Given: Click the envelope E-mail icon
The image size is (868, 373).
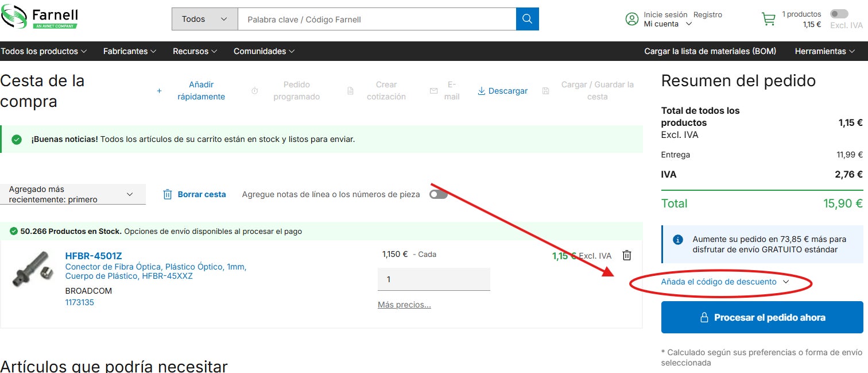Looking at the screenshot, I should 434,91.
